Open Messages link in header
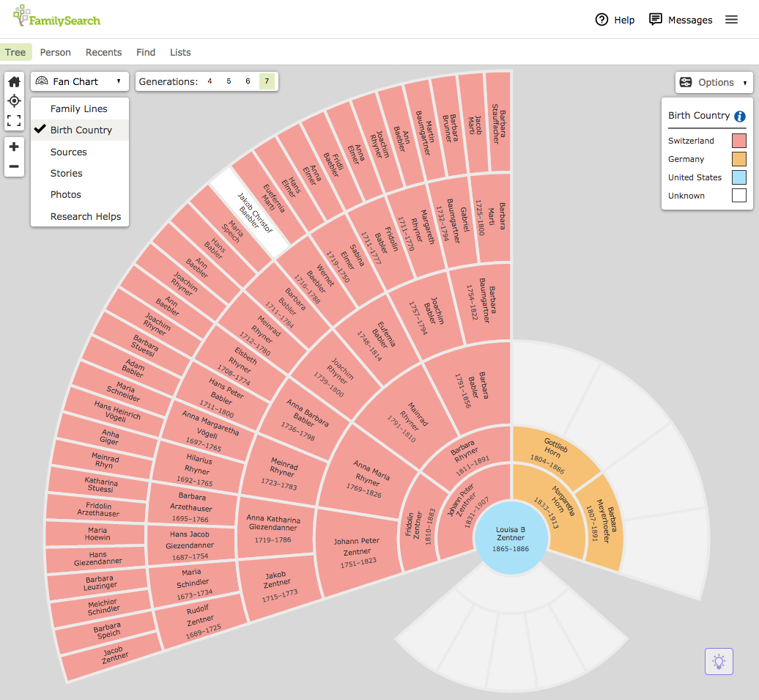Viewport: 759px width, 700px height. pos(681,20)
